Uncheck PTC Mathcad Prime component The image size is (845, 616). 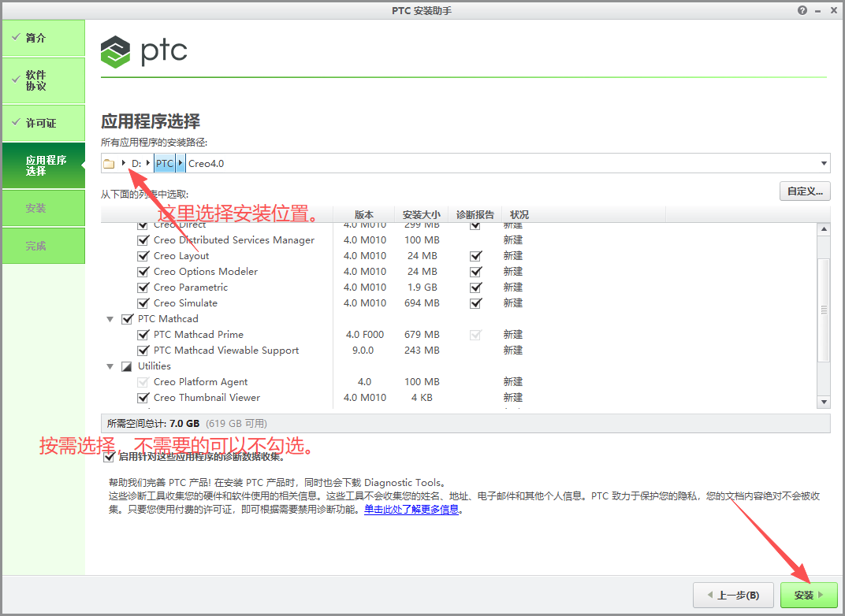[x=143, y=334]
